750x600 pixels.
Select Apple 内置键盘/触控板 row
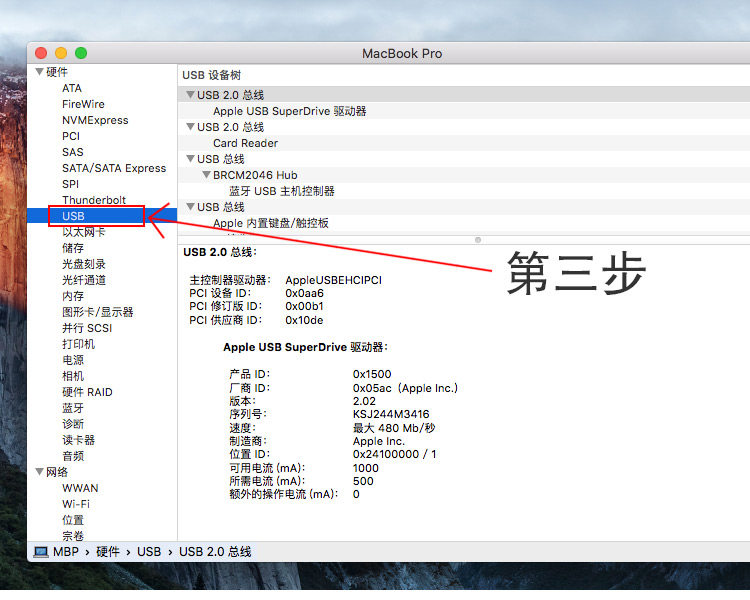tap(271, 223)
